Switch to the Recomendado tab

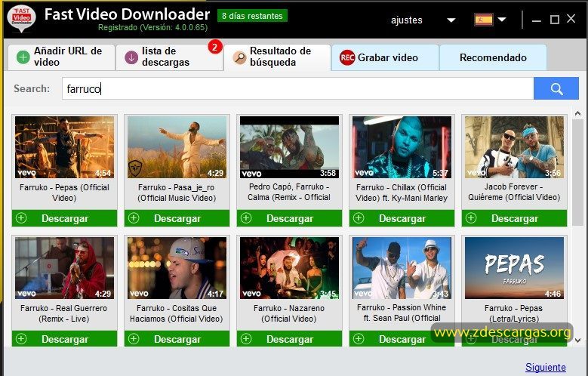point(493,57)
